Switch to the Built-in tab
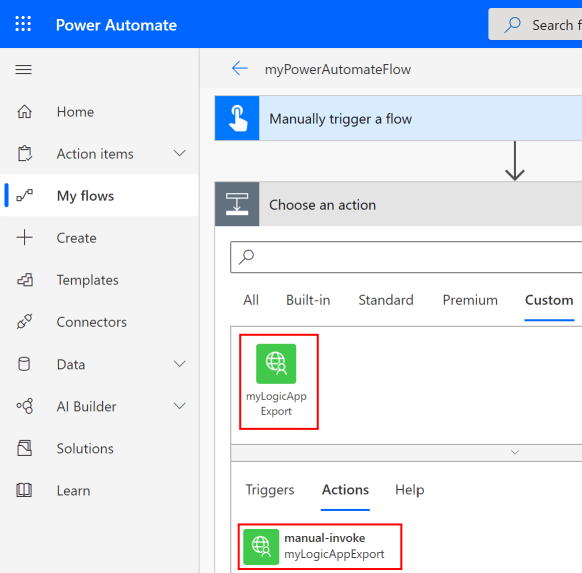The width and height of the screenshot is (582, 573). coord(308,300)
